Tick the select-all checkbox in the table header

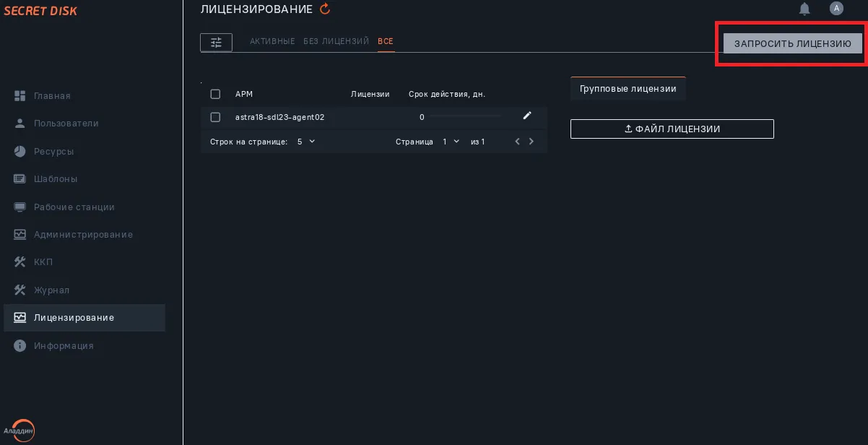(215, 94)
